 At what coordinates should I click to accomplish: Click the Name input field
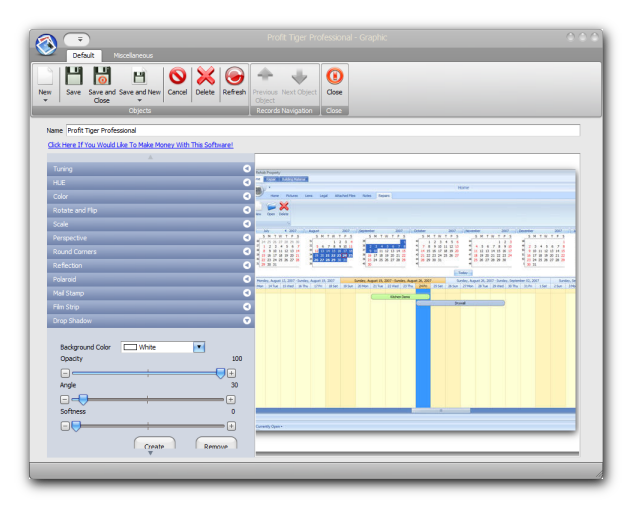[323, 130]
